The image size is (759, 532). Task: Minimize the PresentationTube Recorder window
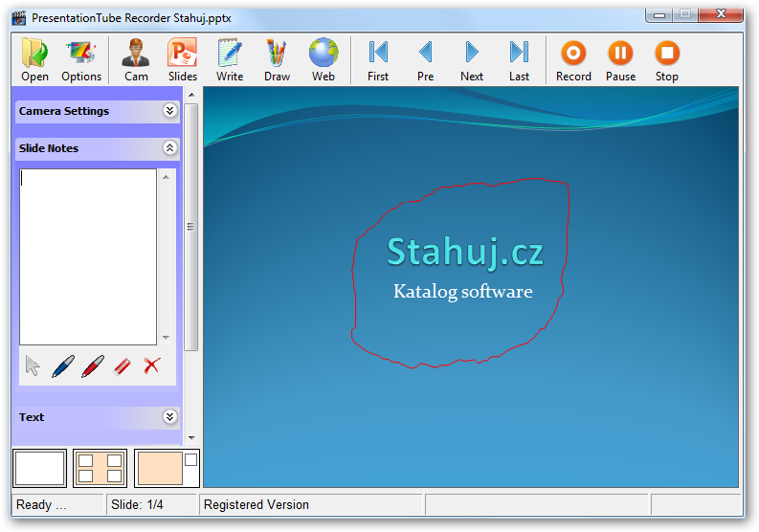point(659,14)
